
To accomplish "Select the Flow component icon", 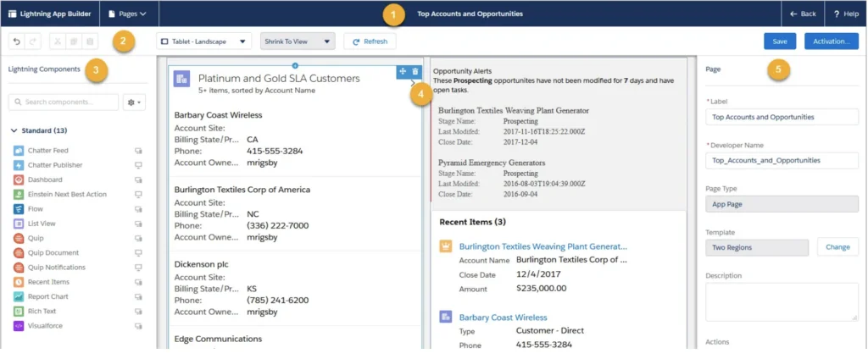I will click(19, 209).
